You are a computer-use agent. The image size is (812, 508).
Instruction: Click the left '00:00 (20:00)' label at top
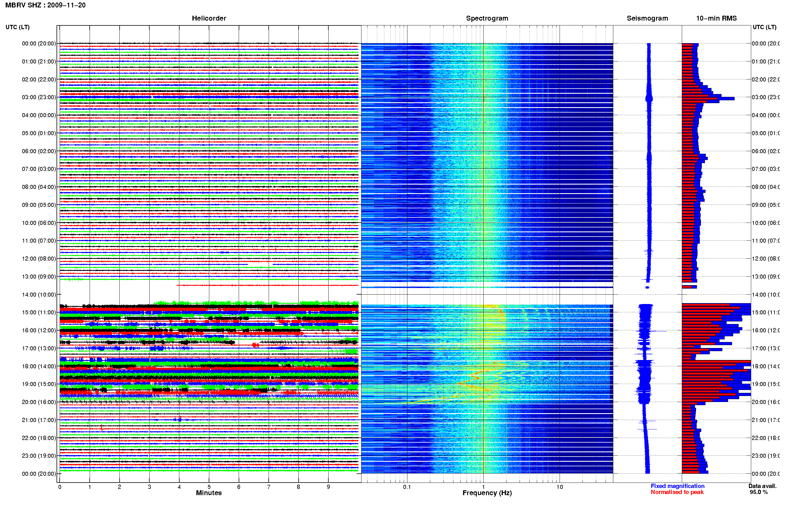(x=39, y=43)
